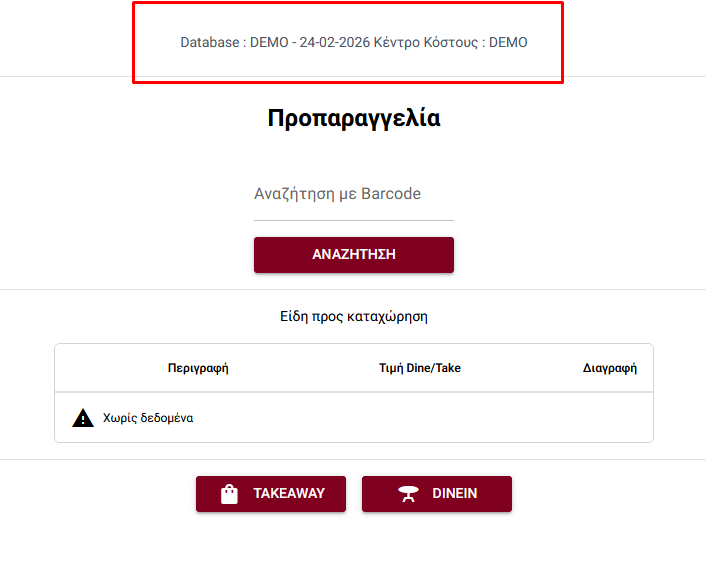Click empty header cell left of Περιγραφή
Viewport: 706px width, 561px height.
click(100, 368)
